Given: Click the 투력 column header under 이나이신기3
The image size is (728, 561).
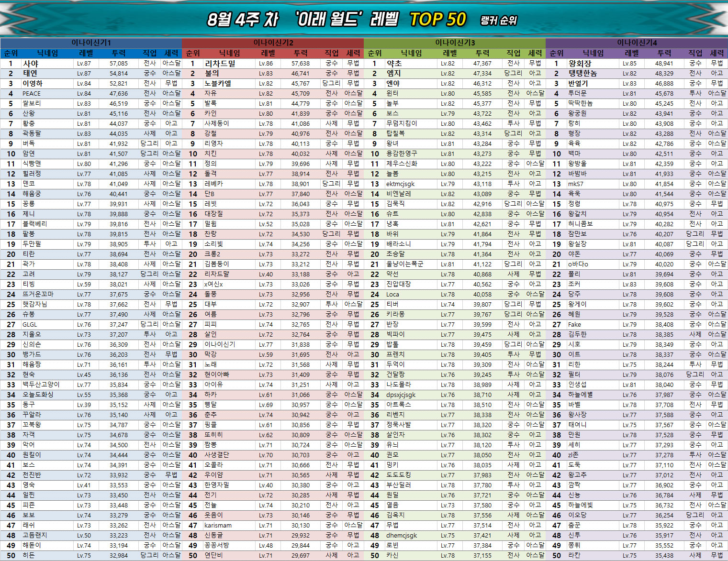Looking at the screenshot, I should point(482,53).
